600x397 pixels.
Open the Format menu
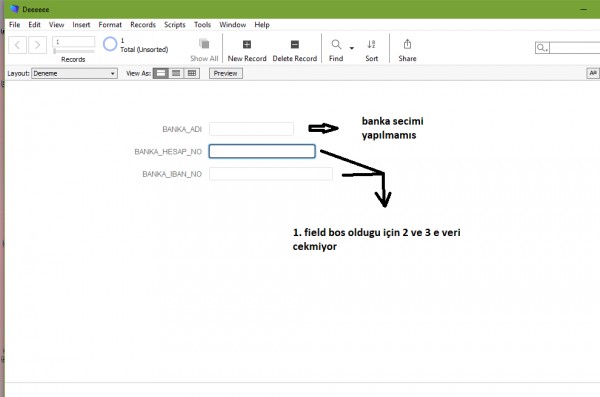pyautogui.click(x=110, y=25)
